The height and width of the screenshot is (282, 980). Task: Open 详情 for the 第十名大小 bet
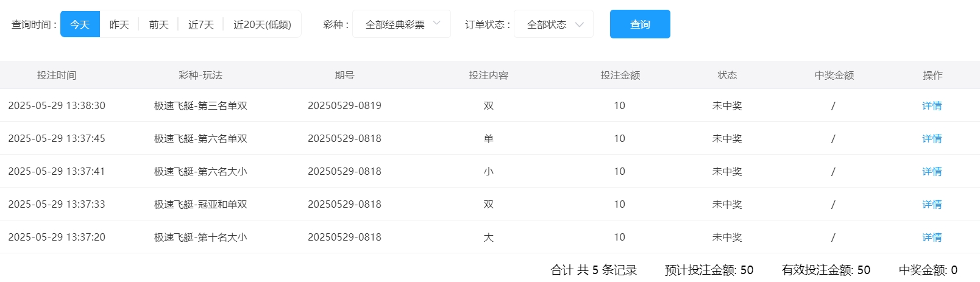(x=932, y=238)
